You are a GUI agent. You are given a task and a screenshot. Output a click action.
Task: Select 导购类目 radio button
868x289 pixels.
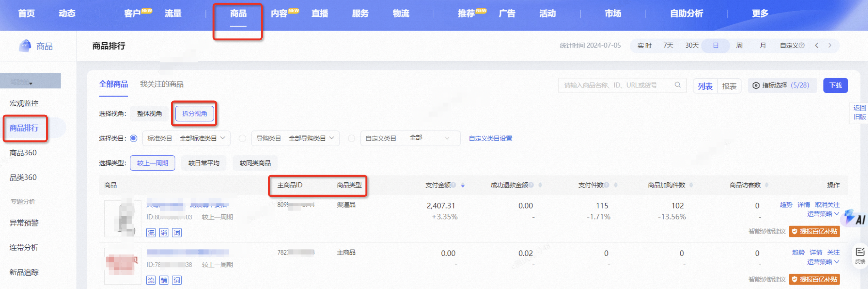point(242,138)
